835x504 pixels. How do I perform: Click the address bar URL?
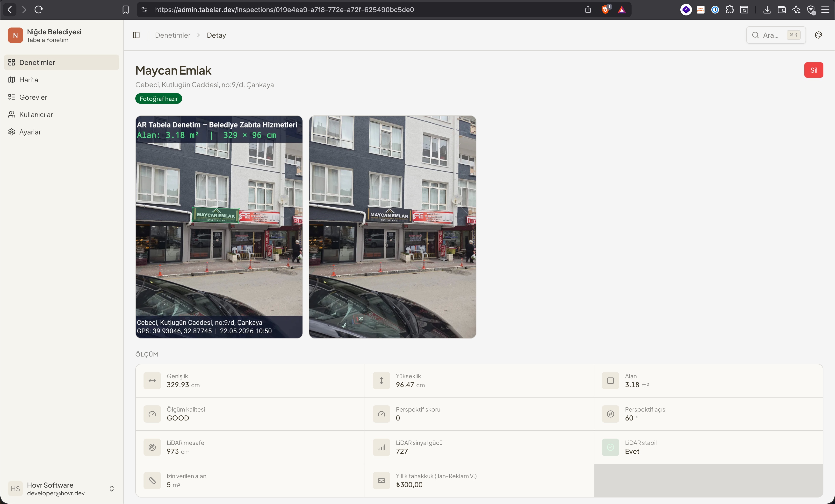coord(284,9)
